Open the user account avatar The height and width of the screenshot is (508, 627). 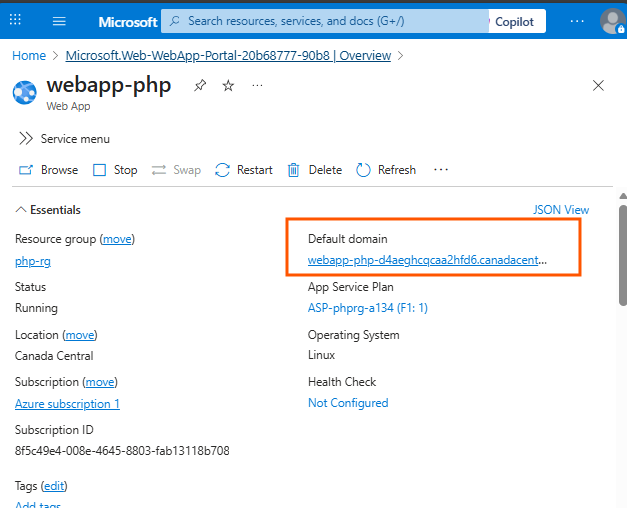(x=612, y=21)
